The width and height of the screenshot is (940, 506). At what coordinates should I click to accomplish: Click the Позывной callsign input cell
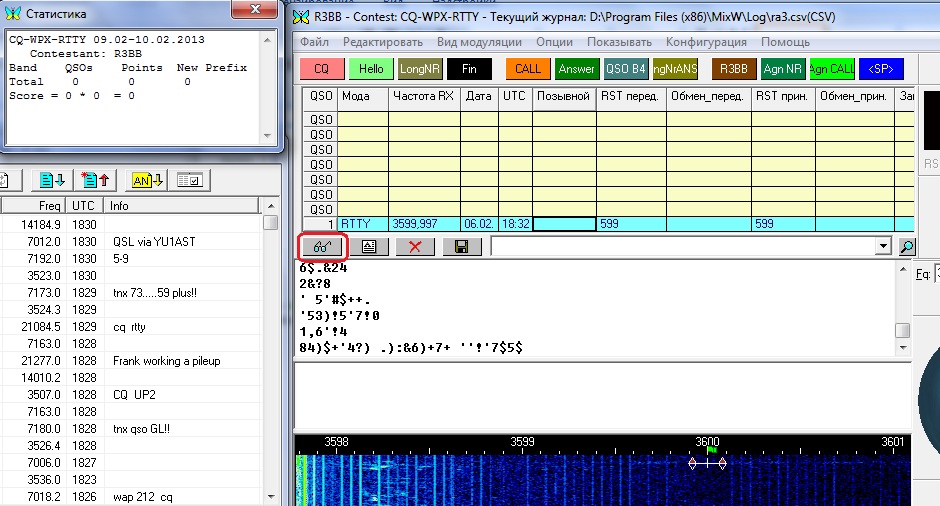[x=564, y=224]
